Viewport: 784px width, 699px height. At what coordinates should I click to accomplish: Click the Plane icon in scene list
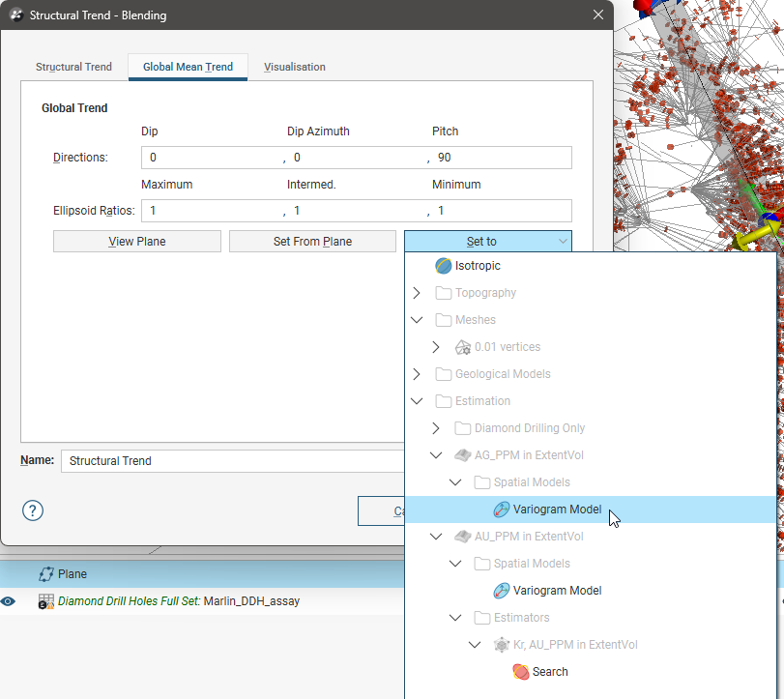click(45, 574)
